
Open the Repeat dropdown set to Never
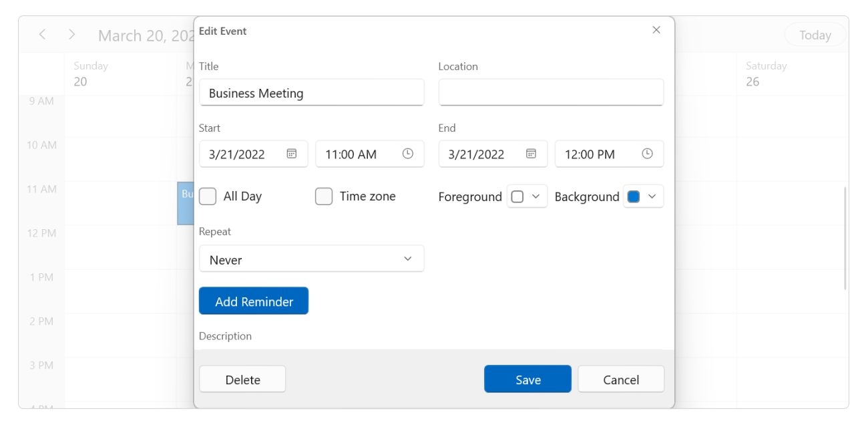pyautogui.click(x=311, y=258)
